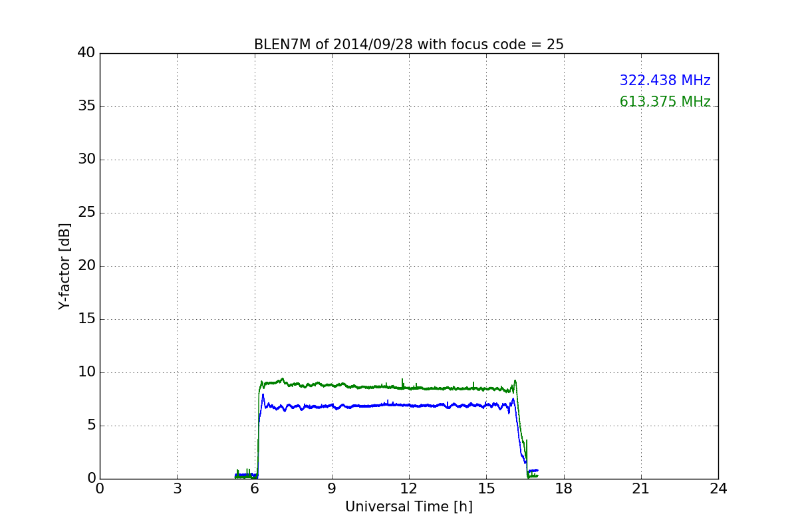This screenshot has height=532, width=798.
Task: Click the y-axis tick label 25
Action: pyautogui.click(x=86, y=213)
